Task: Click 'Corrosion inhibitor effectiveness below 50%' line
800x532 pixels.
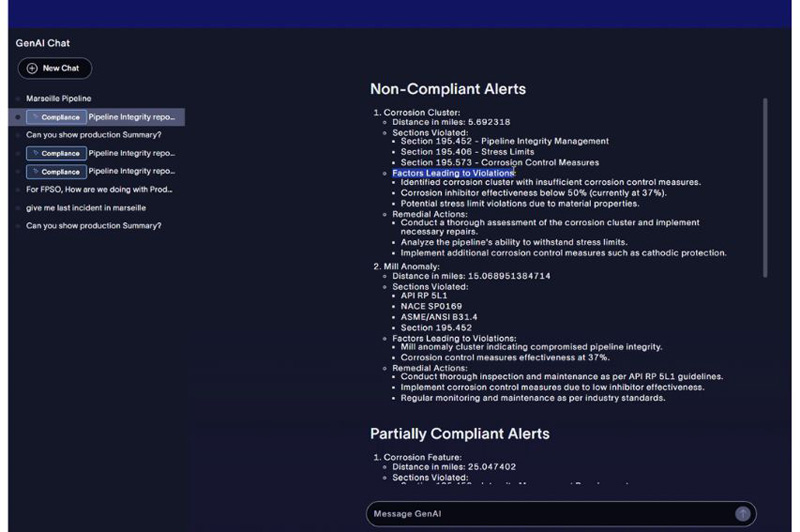Action: click(x=533, y=193)
